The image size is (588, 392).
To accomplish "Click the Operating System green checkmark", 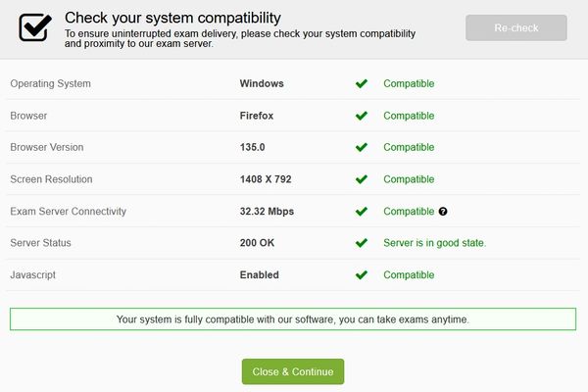I will click(x=362, y=84).
